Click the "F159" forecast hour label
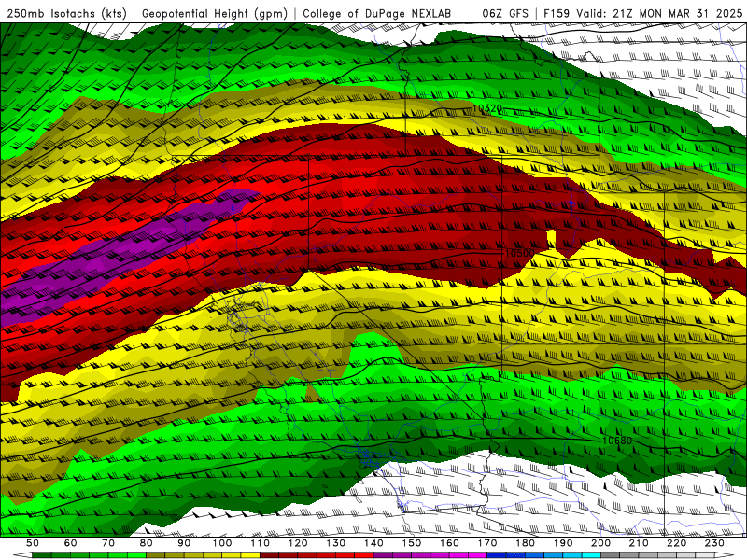This screenshot has width=747, height=560. (x=557, y=13)
